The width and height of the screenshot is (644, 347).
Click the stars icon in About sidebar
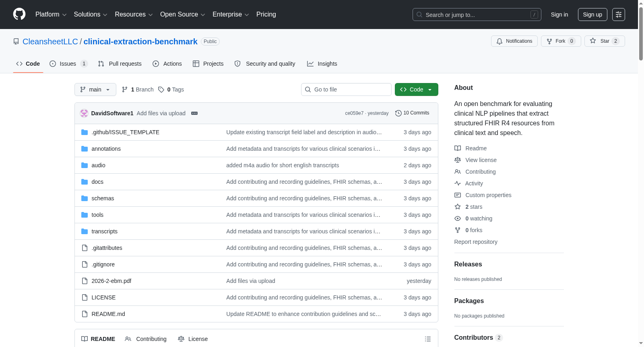click(458, 207)
